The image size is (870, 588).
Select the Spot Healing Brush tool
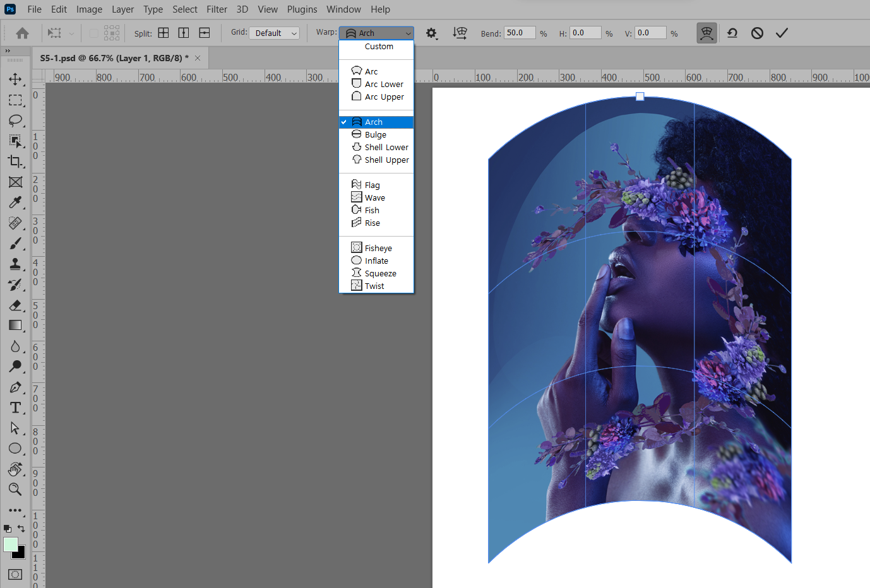click(x=15, y=223)
